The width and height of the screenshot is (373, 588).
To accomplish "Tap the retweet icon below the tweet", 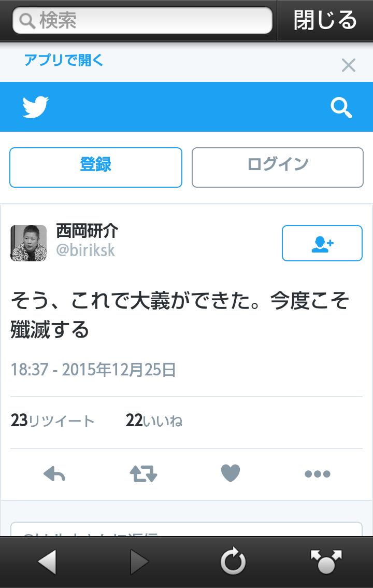I will pyautogui.click(x=144, y=473).
